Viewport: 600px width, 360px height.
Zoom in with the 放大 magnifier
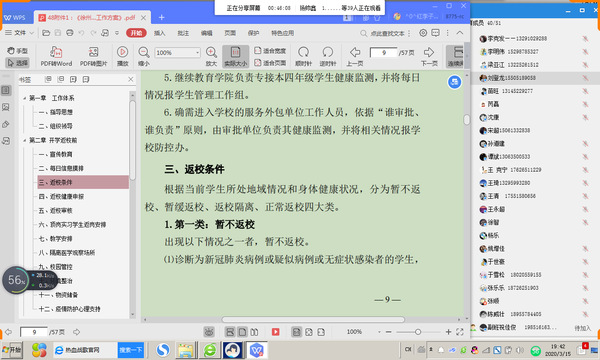click(x=211, y=56)
